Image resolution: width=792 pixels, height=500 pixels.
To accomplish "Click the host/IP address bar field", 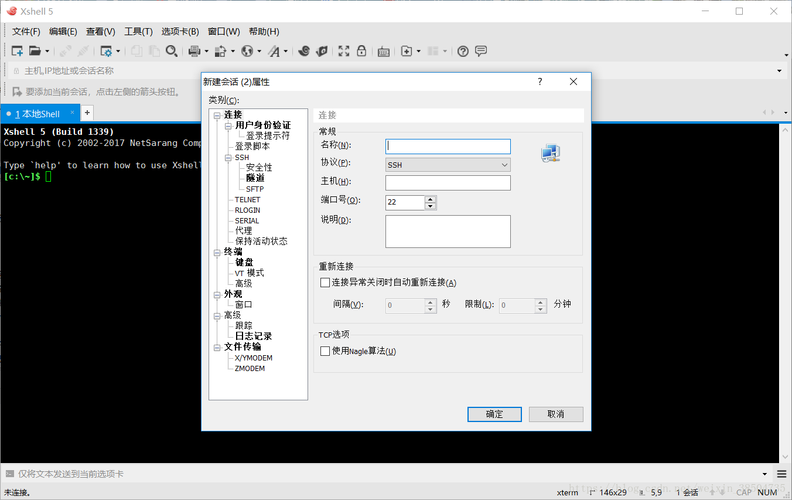I will [x=394, y=71].
